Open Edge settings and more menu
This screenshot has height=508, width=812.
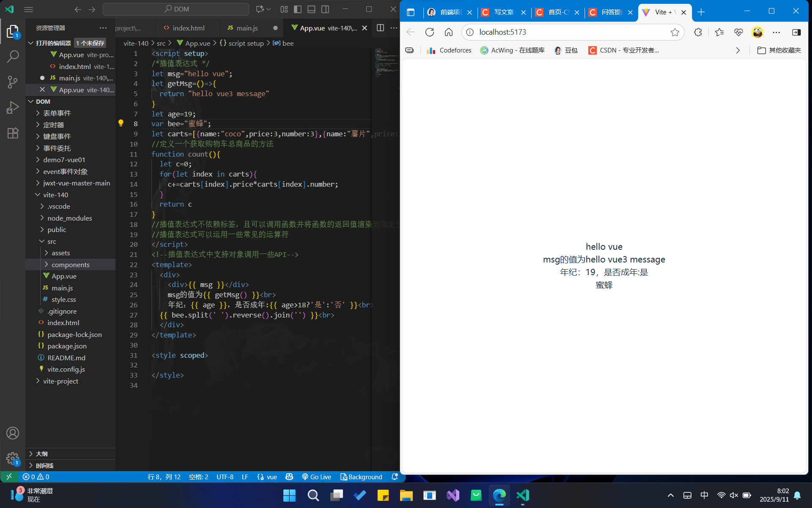(776, 32)
